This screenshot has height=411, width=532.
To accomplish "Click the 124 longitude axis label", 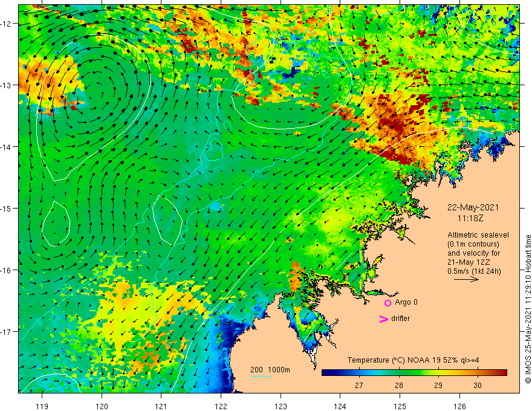I will 340,406.
